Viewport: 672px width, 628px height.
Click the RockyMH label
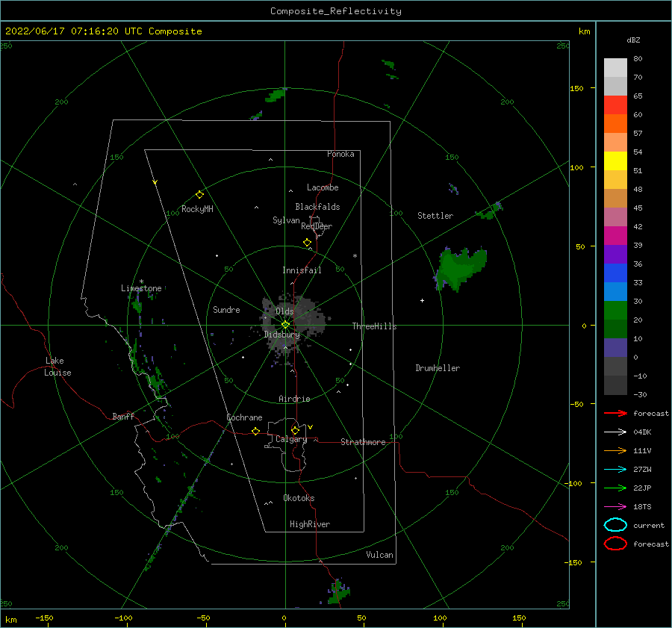coord(197,209)
